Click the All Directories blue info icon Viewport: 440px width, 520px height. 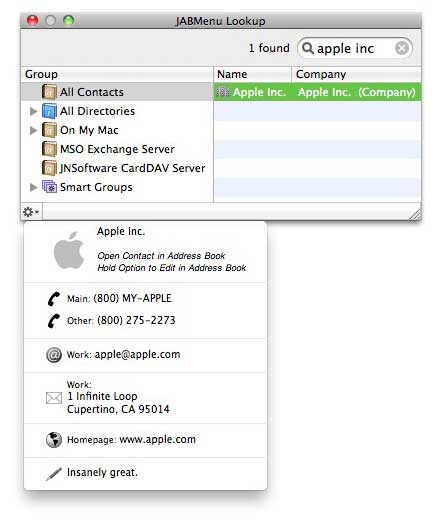[49, 111]
